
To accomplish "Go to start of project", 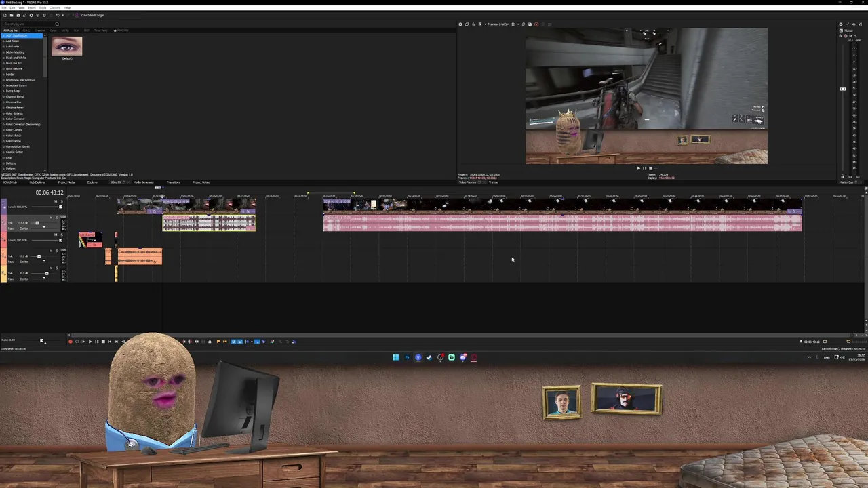I will coord(110,342).
